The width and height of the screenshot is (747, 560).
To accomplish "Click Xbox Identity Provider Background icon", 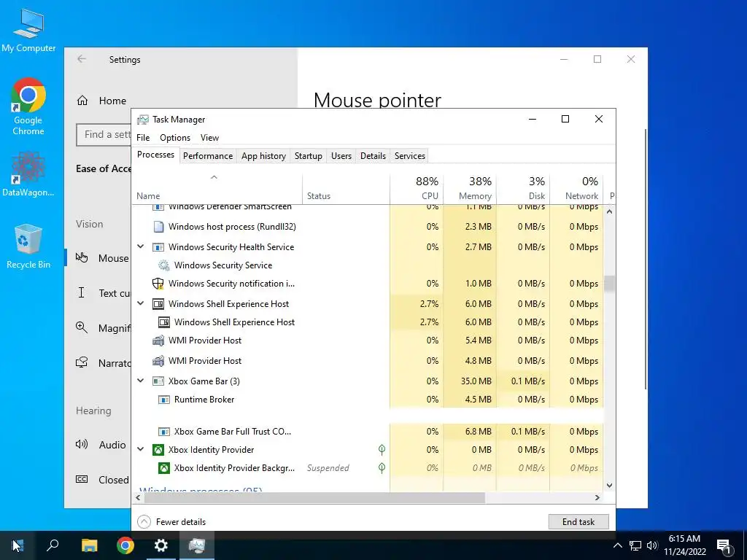I will tap(164, 468).
